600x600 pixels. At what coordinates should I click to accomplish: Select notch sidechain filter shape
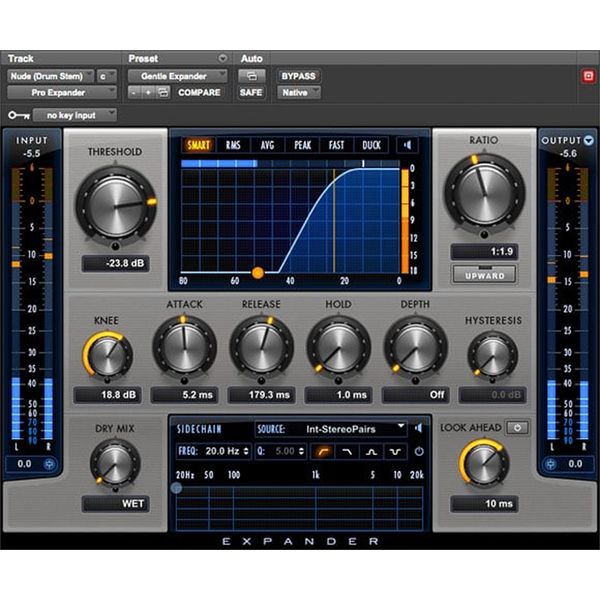click(x=395, y=452)
